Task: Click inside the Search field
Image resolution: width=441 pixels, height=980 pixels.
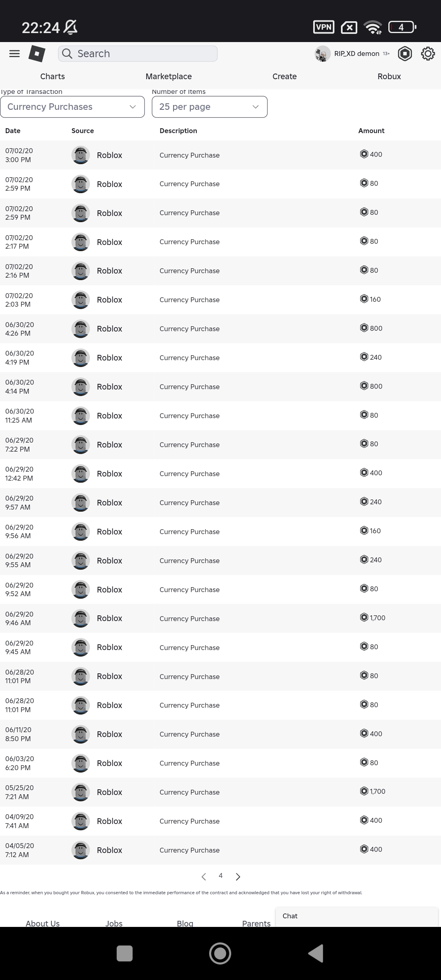Action: [138, 53]
